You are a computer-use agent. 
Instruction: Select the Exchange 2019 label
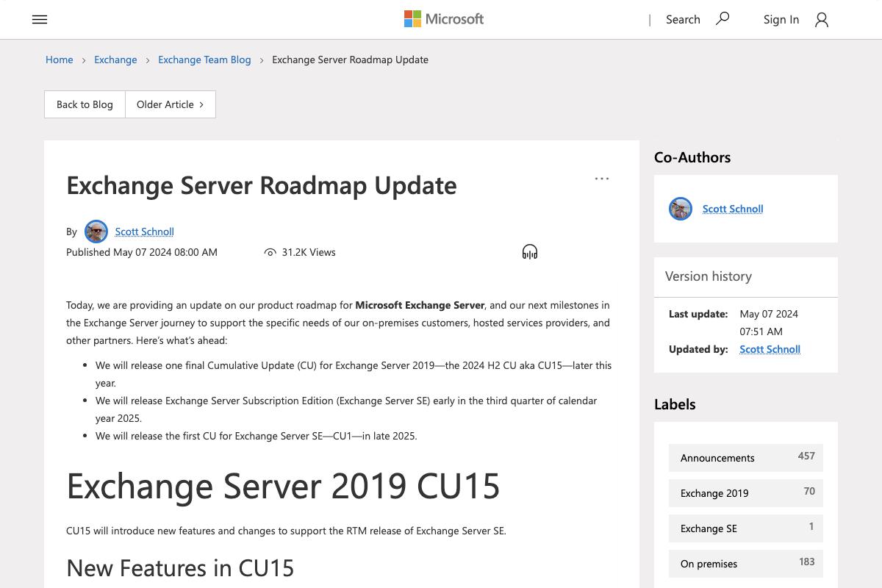point(746,493)
